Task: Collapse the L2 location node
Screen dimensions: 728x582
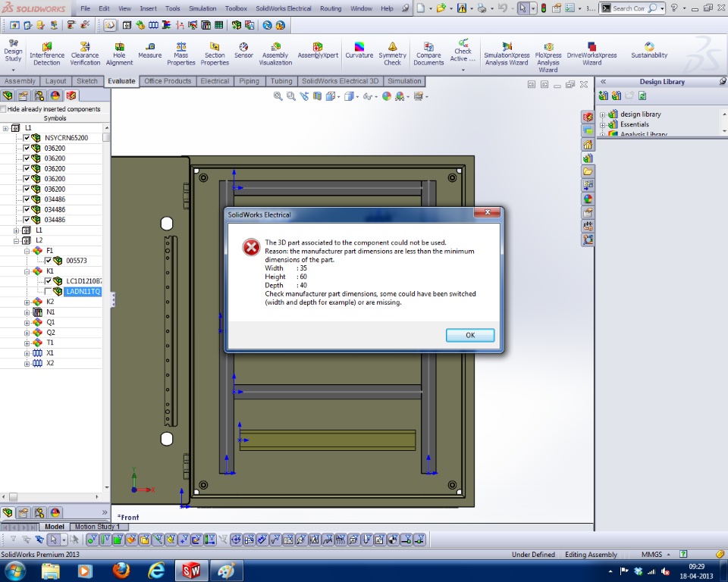Action: point(16,241)
